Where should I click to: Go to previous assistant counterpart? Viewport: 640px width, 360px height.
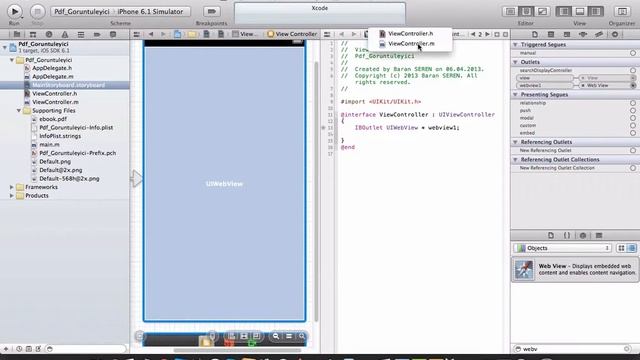473,34
